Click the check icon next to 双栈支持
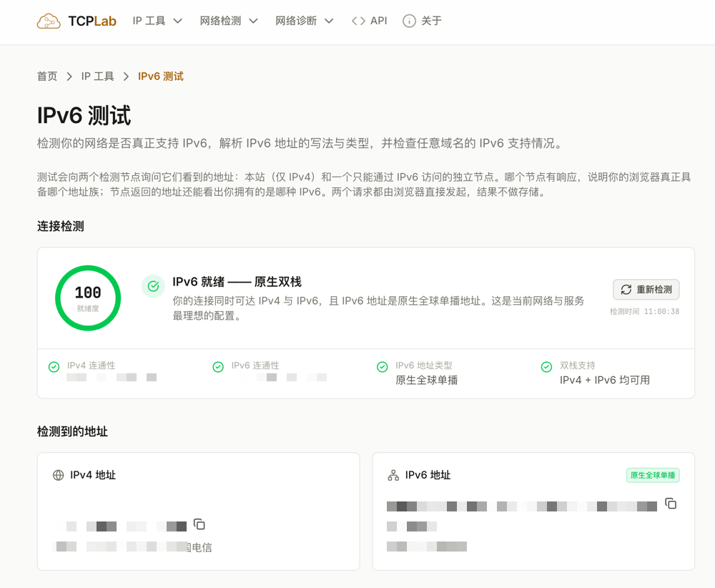The height and width of the screenshot is (588, 715). tap(546, 367)
